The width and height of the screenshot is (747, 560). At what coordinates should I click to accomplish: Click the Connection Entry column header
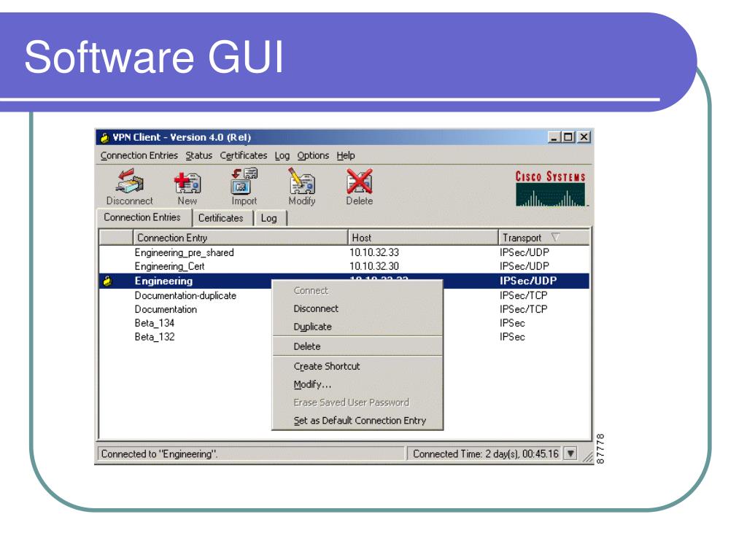[x=240, y=237]
